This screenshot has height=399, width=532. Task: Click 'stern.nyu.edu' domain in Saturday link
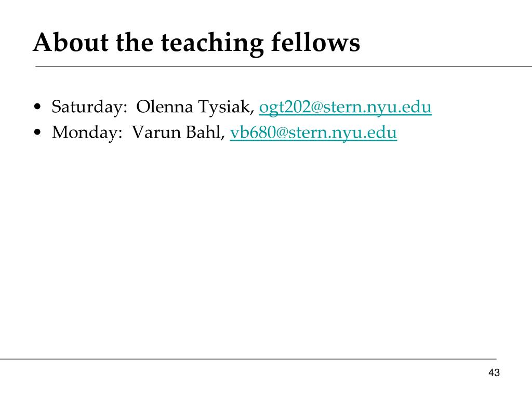[377, 107]
